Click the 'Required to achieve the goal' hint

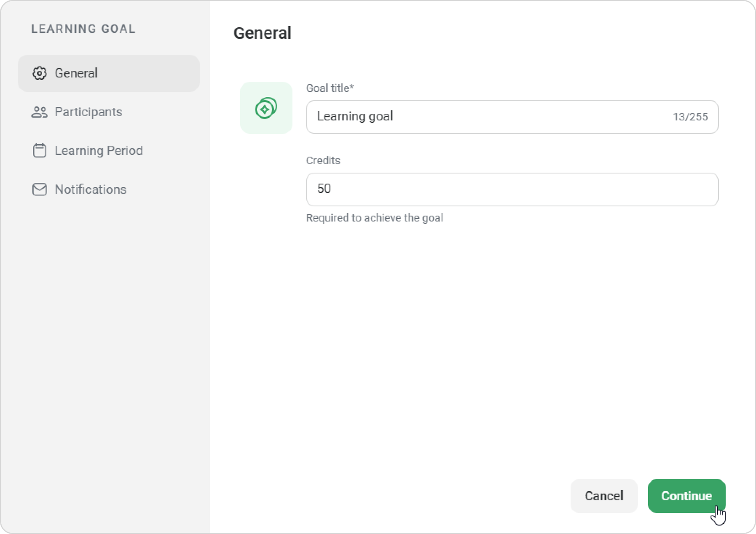(374, 218)
